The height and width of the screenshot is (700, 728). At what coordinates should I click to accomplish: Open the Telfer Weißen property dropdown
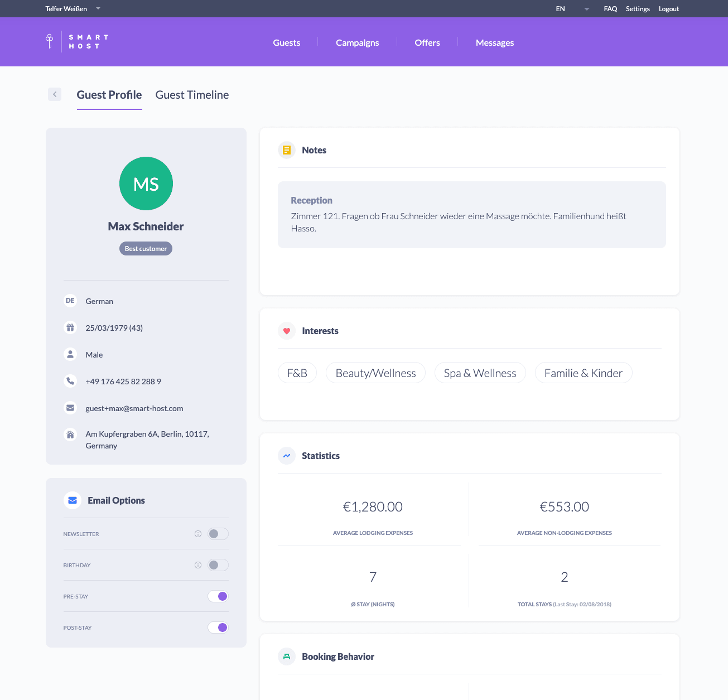[73, 9]
